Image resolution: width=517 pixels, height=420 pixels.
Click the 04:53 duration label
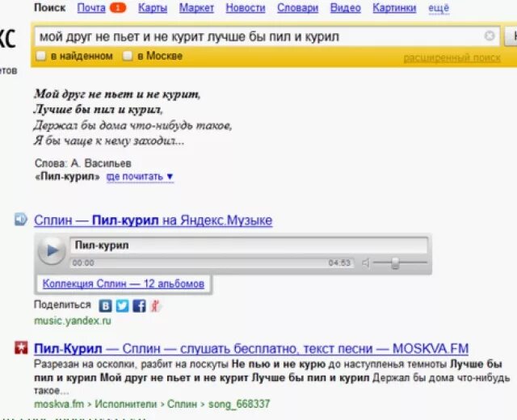(339, 262)
